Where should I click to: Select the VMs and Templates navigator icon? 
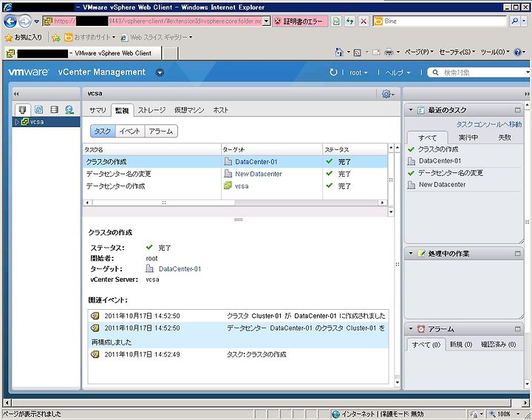[38, 109]
